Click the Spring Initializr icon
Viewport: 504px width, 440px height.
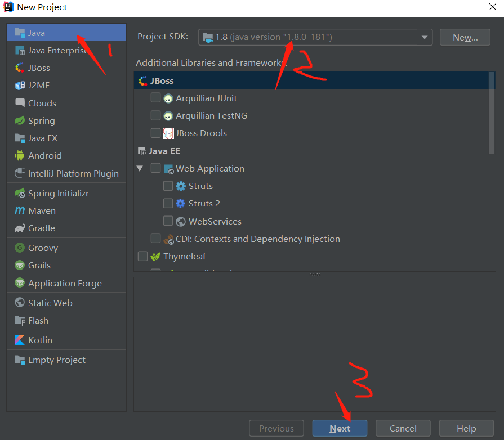click(20, 193)
